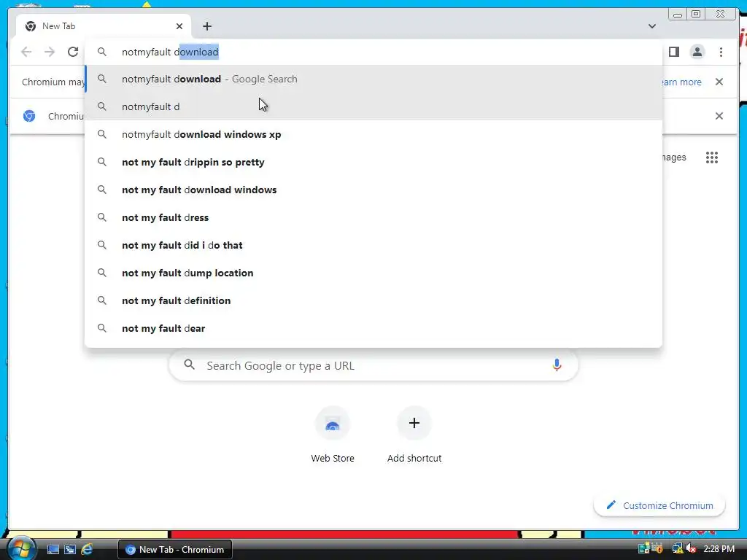Open a new tab with the plus button
Viewport: 747px width, 560px height.
(206, 26)
